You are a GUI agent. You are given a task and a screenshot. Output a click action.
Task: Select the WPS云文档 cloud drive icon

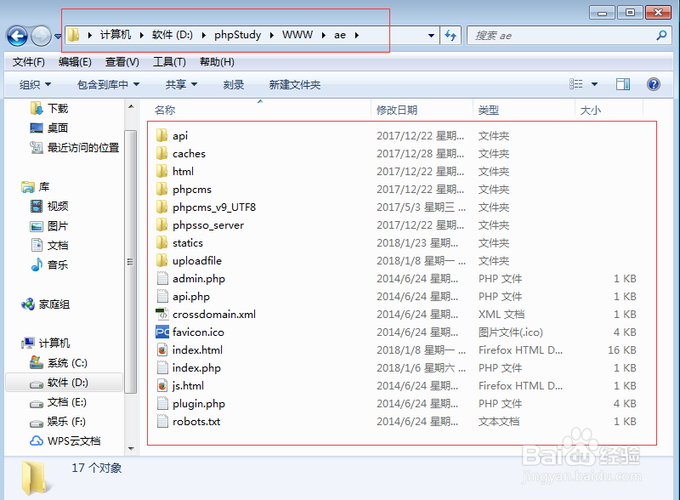click(x=36, y=441)
